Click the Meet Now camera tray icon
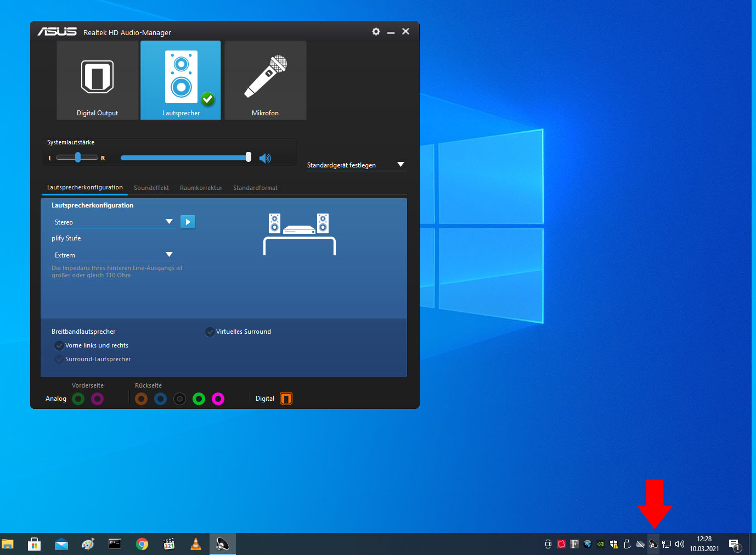Image resolution: width=756 pixels, height=555 pixels. click(548, 544)
